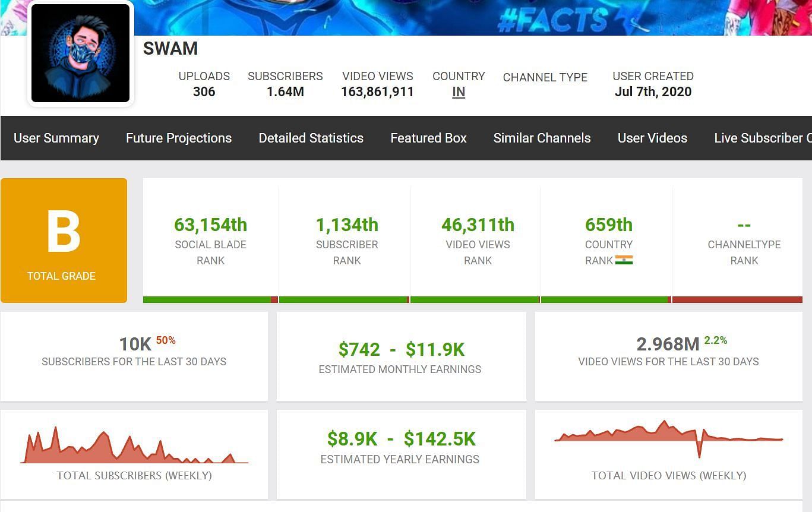This screenshot has height=512, width=812.
Task: Click the Estimated Monthly Earnings label
Action: 400,369
